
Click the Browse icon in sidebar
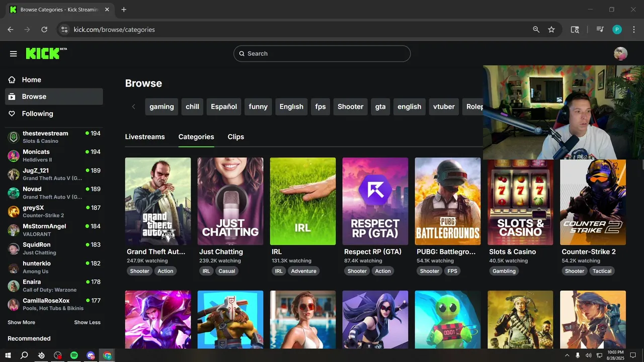coord(12,97)
